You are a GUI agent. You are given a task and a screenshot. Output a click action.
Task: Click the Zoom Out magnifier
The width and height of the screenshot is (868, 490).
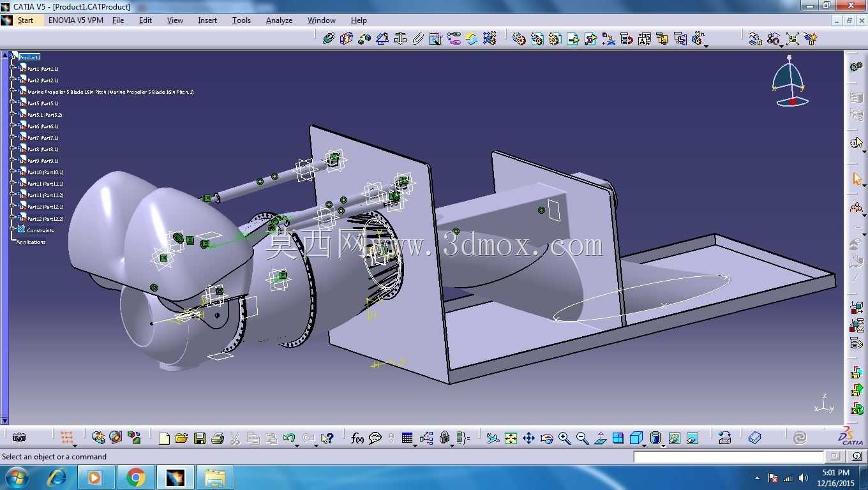[x=582, y=438]
